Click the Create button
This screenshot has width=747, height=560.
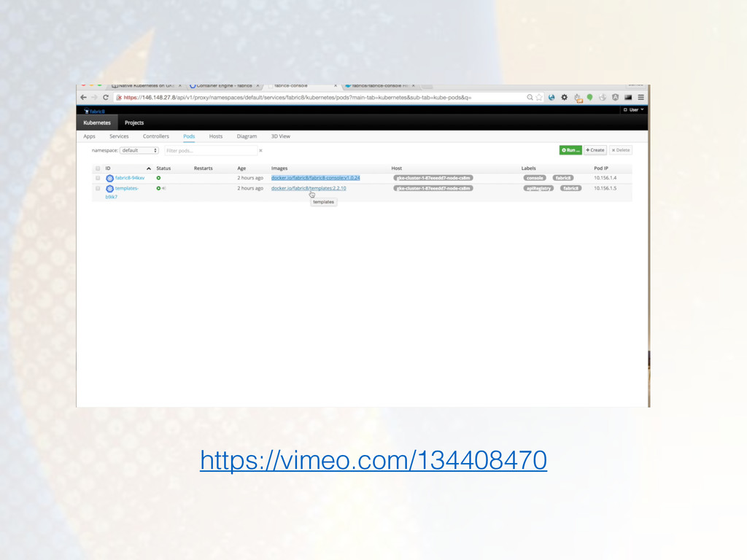tap(595, 150)
